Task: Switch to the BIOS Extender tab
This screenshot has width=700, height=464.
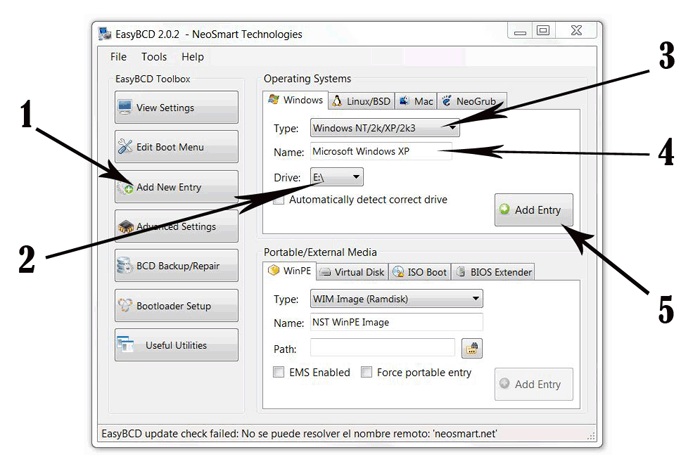Action: point(493,272)
